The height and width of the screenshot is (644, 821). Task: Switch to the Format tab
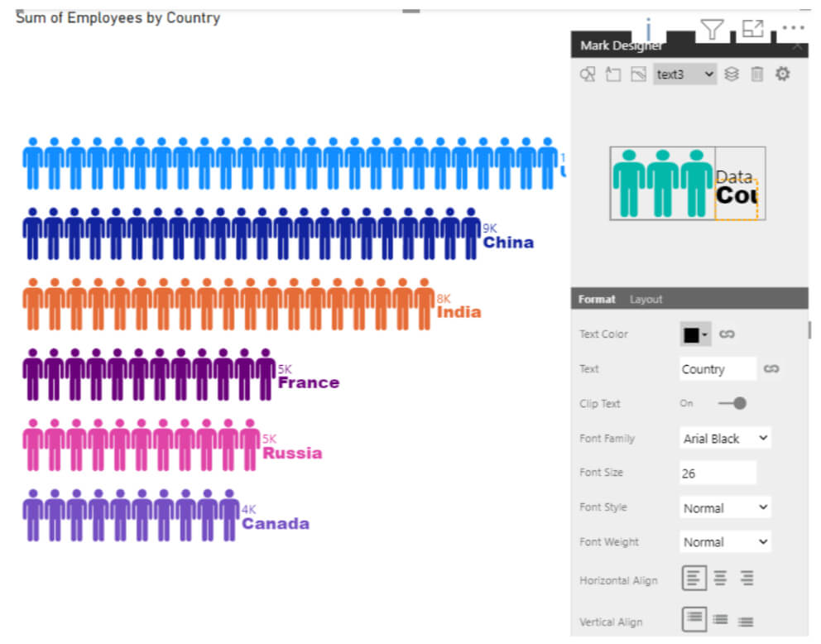point(597,300)
